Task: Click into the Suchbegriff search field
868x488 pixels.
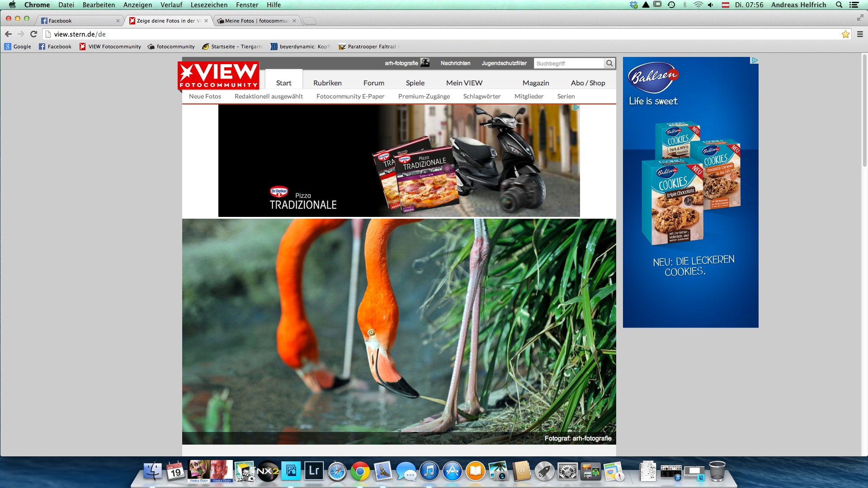Action: click(569, 63)
